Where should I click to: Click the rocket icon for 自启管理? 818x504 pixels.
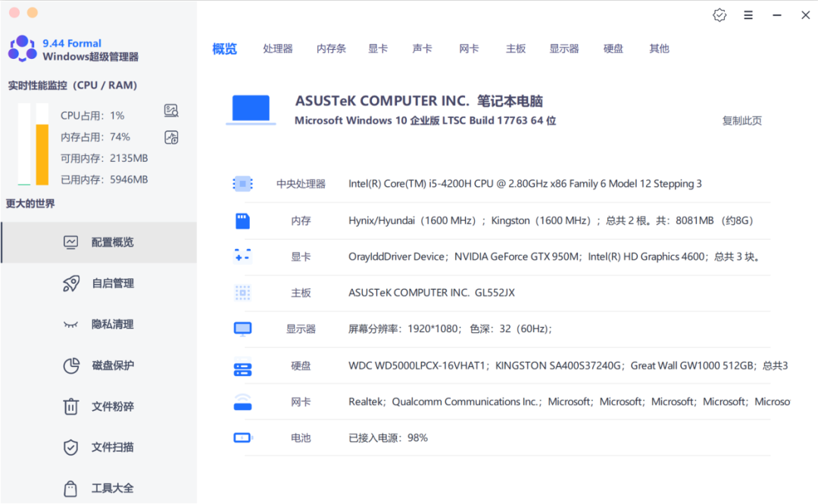[x=71, y=284]
